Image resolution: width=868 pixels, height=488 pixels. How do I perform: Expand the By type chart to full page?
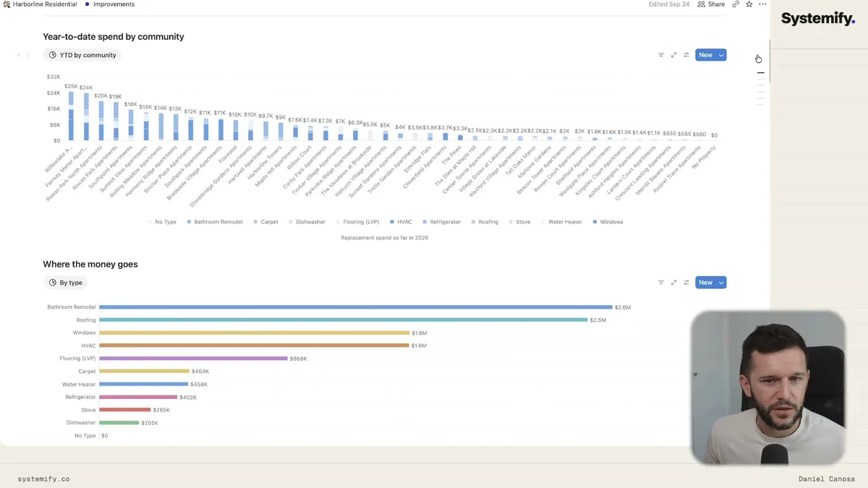(x=673, y=283)
